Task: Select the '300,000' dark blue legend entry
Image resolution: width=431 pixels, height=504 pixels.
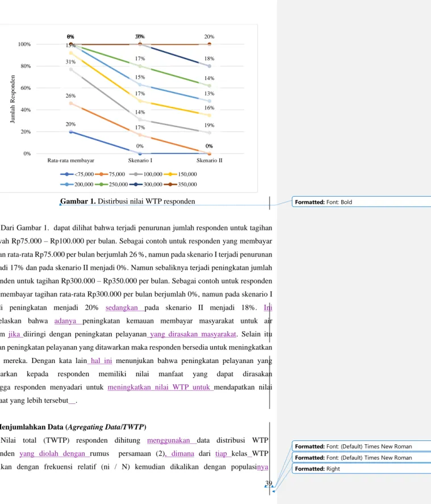Action: (x=146, y=185)
